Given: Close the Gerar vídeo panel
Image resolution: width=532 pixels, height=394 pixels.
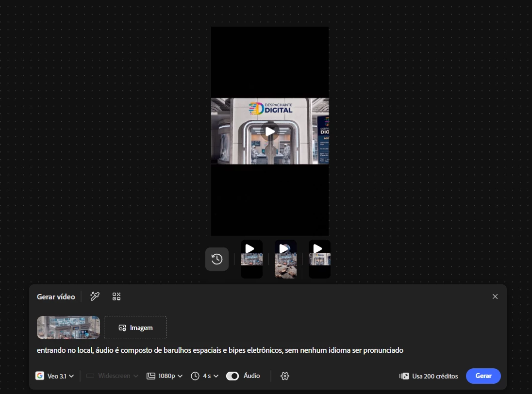Looking at the screenshot, I should coord(495,296).
